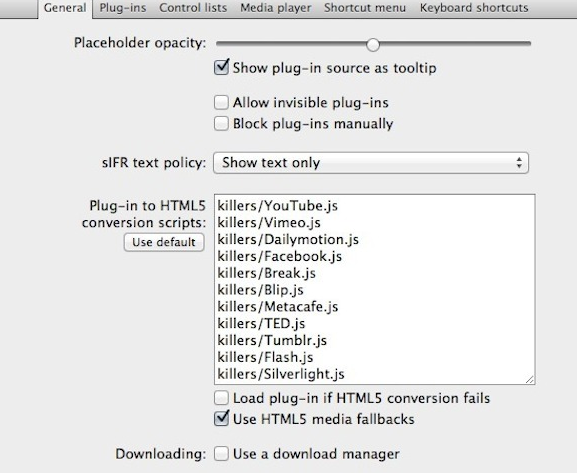Click the killers/Flash.js line
The height and width of the screenshot is (473, 577).
coord(265,357)
